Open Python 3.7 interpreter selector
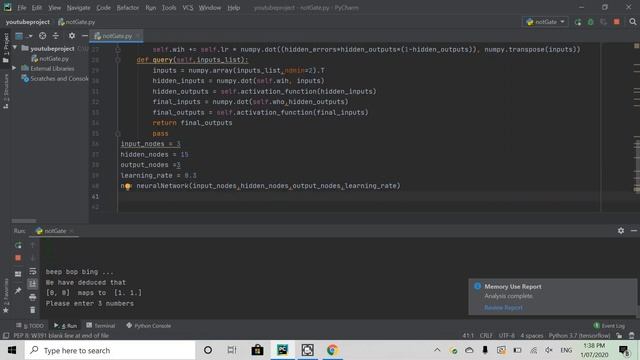Viewport: 640px width, 360px height. point(579,336)
